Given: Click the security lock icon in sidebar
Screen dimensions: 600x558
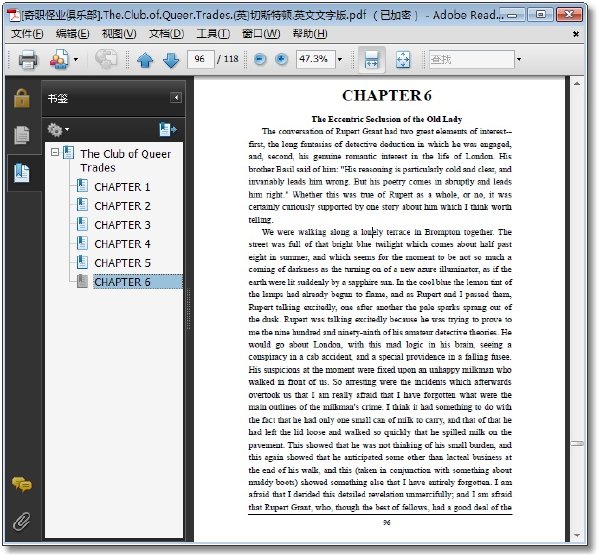Looking at the screenshot, I should pyautogui.click(x=22, y=98).
